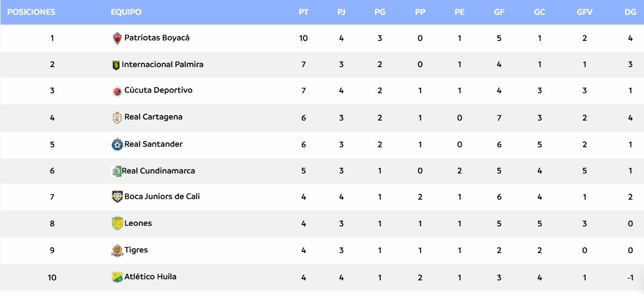This screenshot has height=294, width=644.
Task: Sort by the POSICIONES column header
Action: tap(32, 12)
